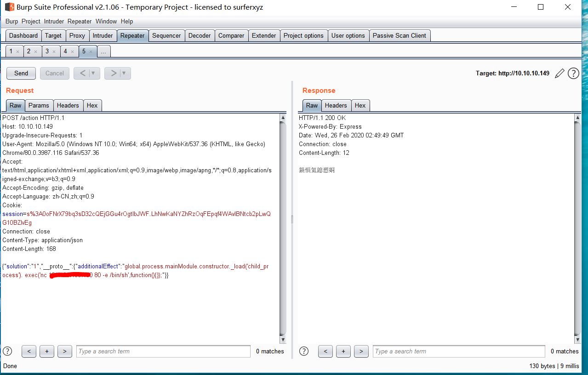588x375 pixels.
Task: Add new Repeater tab with ellipsis
Action: pyautogui.click(x=103, y=51)
